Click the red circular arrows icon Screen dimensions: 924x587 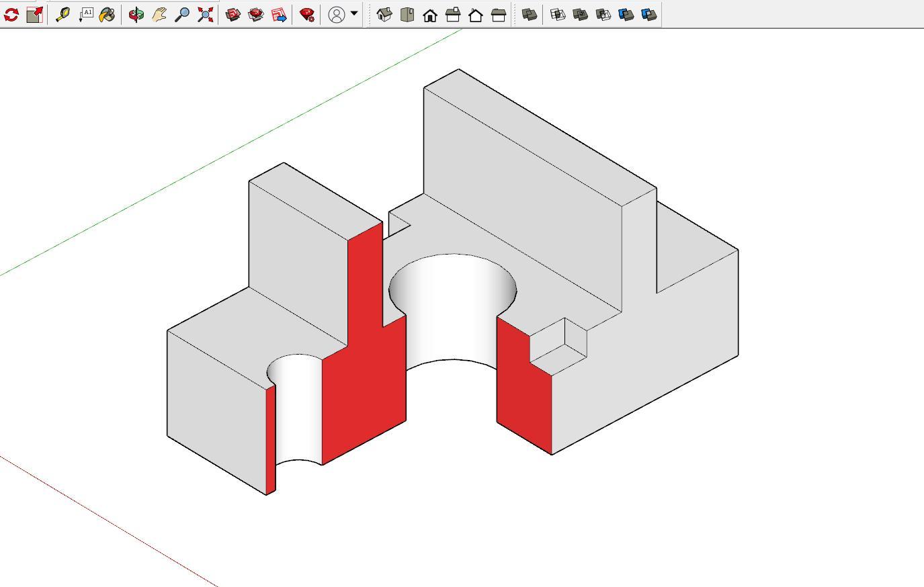click(x=11, y=15)
